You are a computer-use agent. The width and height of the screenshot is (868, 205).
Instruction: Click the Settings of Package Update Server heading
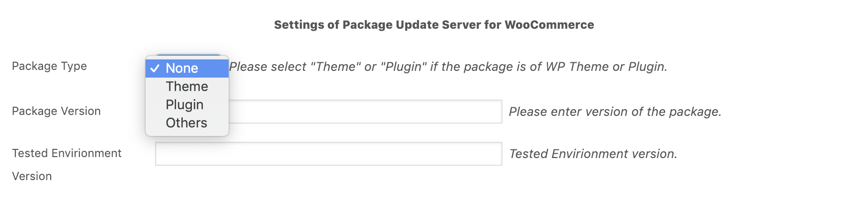point(434,25)
